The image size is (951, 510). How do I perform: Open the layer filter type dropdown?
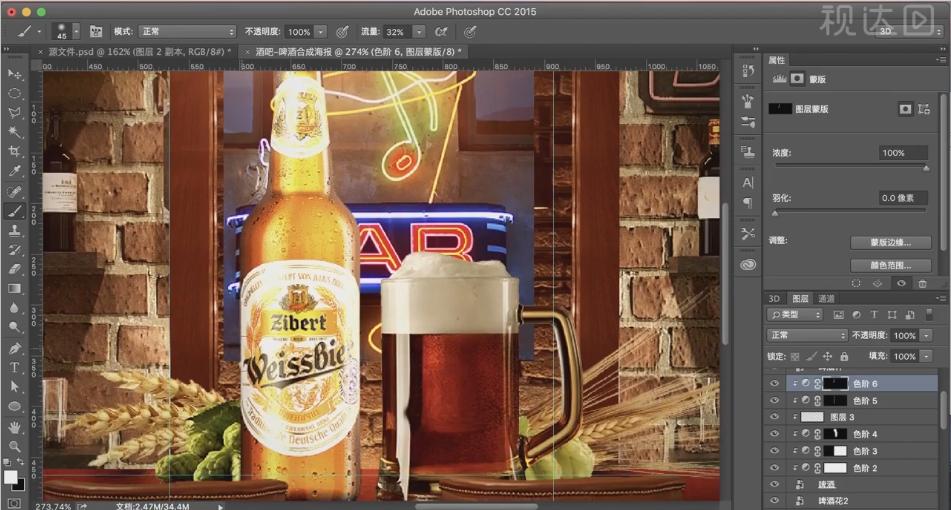(795, 315)
